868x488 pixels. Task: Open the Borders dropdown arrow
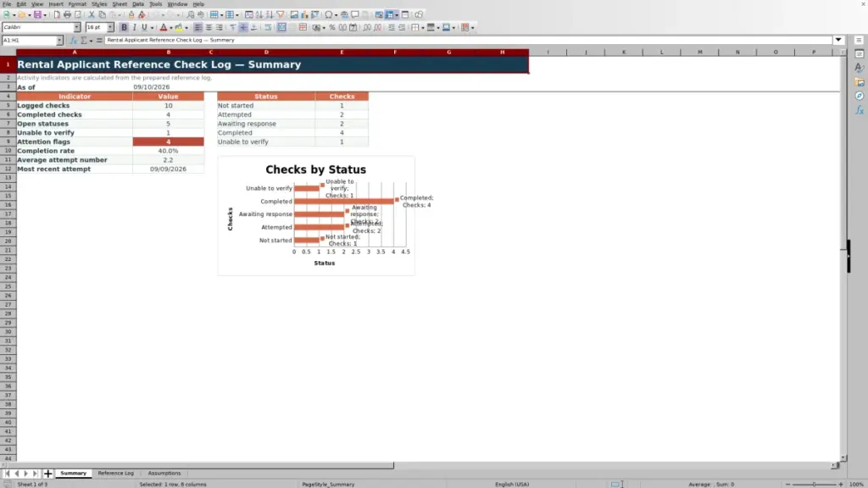(x=423, y=28)
